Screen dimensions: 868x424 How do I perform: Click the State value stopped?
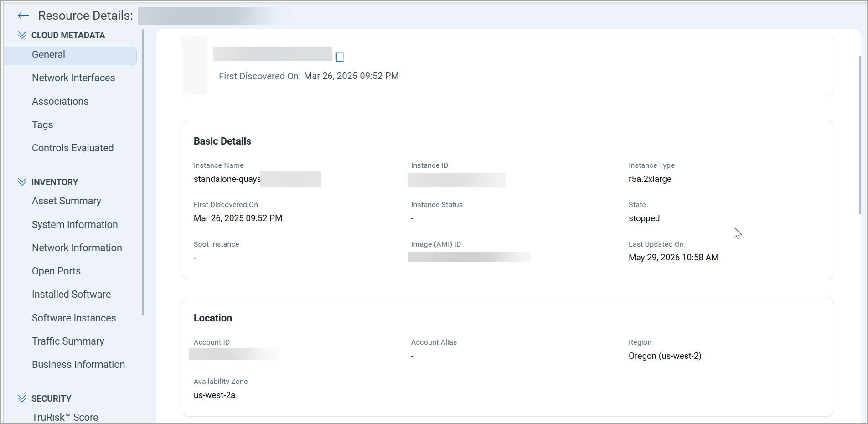click(x=644, y=218)
